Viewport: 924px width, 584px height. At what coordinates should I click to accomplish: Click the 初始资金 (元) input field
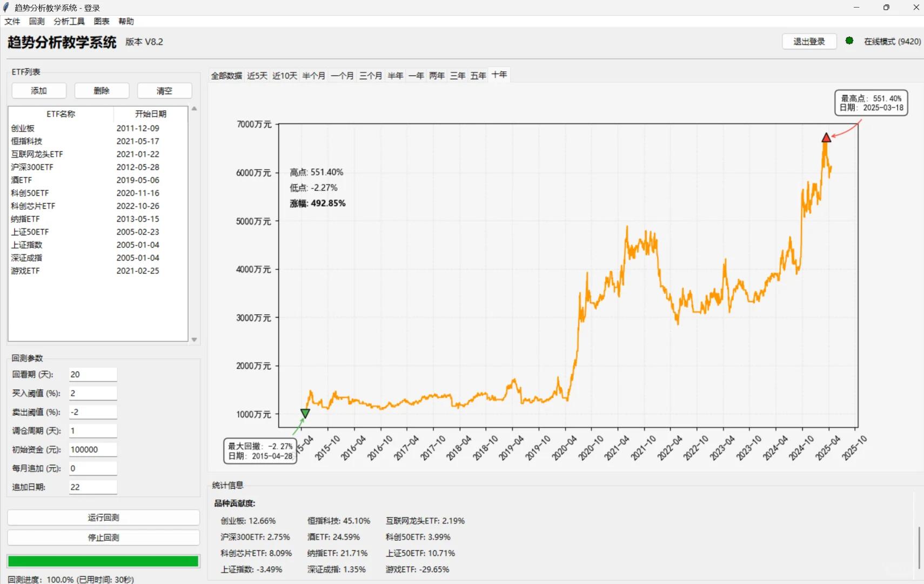pyautogui.click(x=93, y=449)
